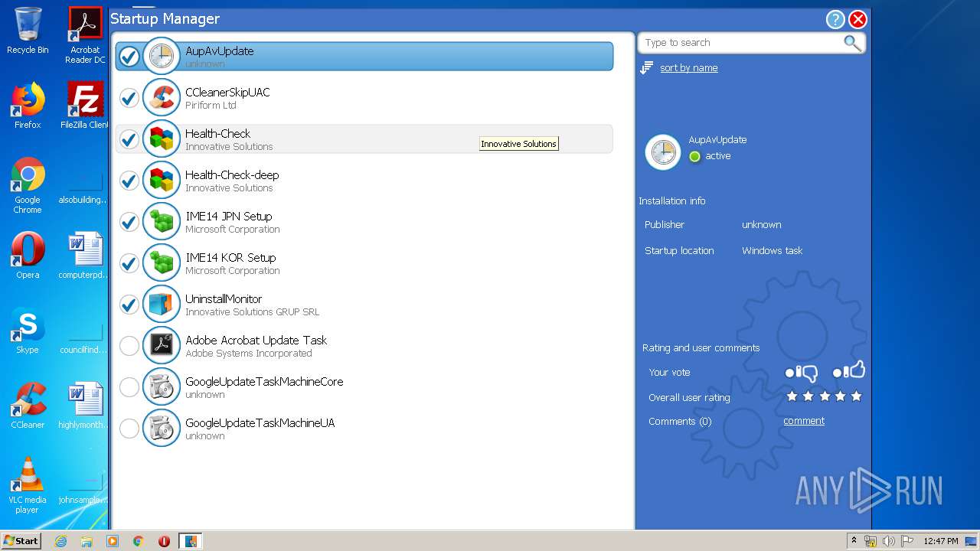Select the UninstallMonitor entry name
Screen dimensions: 980x551
[x=224, y=298]
